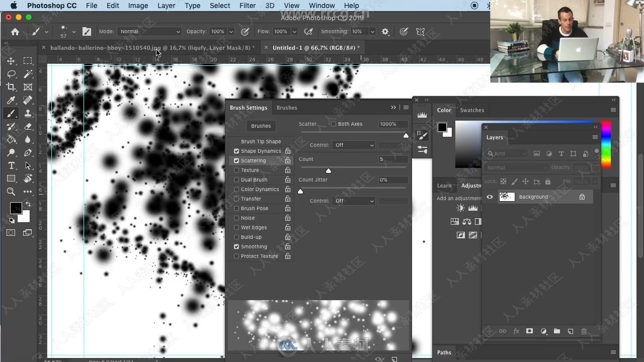Select the Crop tool
This screenshot has height=362, width=644.
[11, 87]
